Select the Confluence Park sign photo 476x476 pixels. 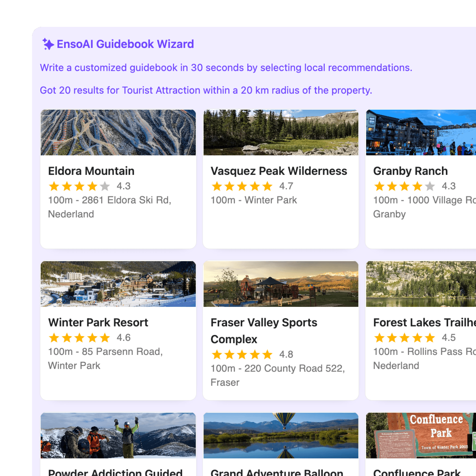tap(421, 435)
